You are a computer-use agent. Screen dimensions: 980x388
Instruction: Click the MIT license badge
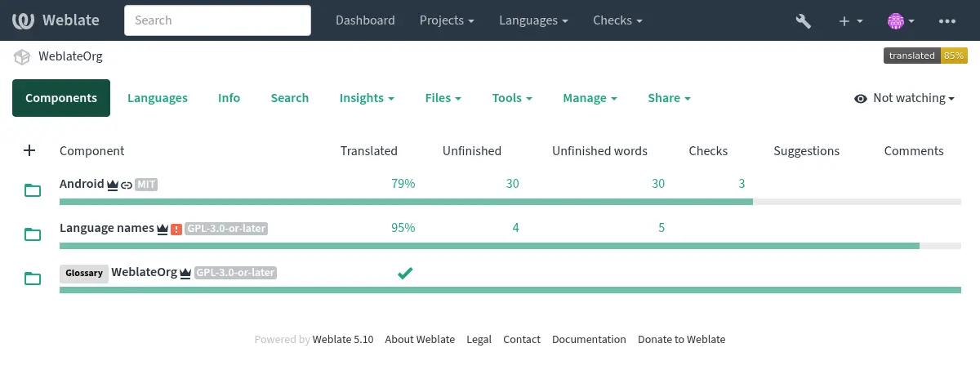tap(146, 185)
